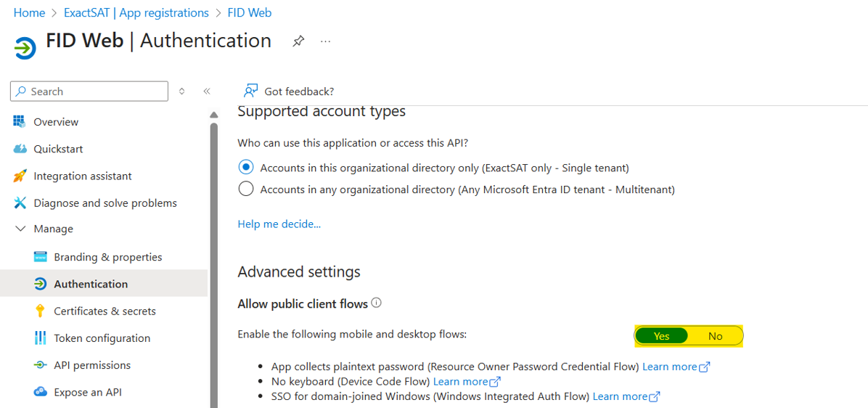The width and height of the screenshot is (868, 408).
Task: Click the Got feedback person icon
Action: coord(251,91)
